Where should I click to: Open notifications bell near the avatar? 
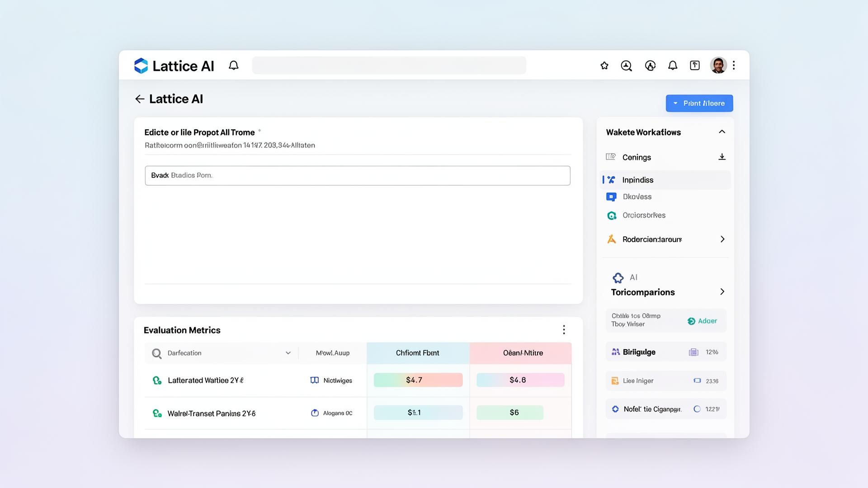(x=673, y=66)
